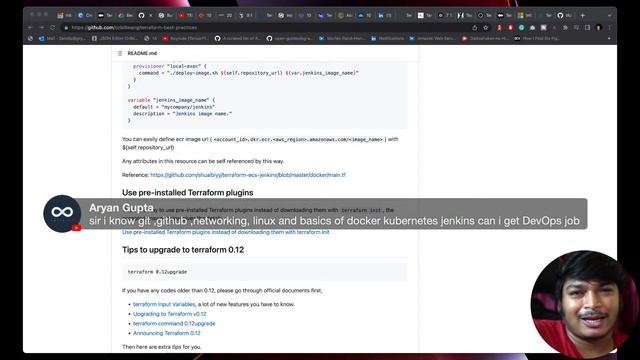The width and height of the screenshot is (640, 360).
Task: Open the Amazon Web Services bookmark
Action: pyautogui.click(x=432, y=38)
